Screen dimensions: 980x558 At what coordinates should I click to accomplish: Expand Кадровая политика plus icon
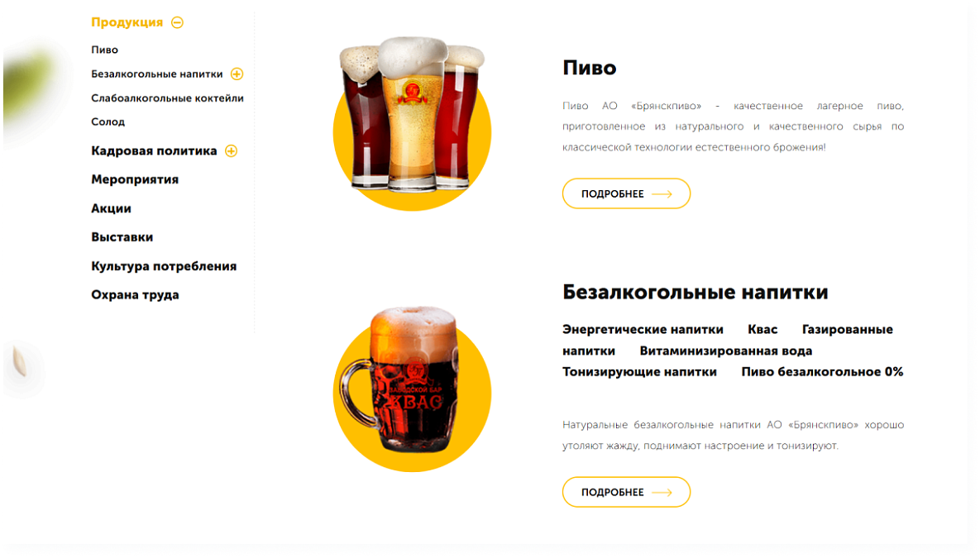pyautogui.click(x=232, y=150)
